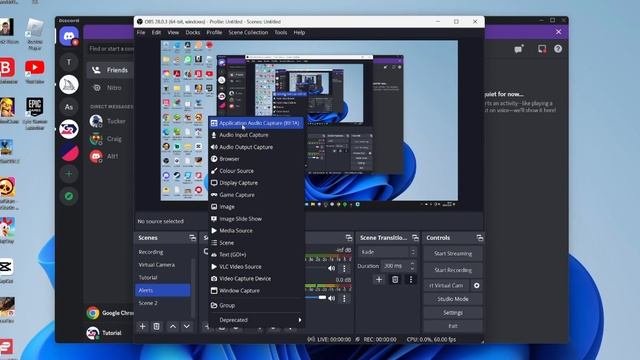The height and width of the screenshot is (360, 640).
Task: Open the shark-fin server in Discord sidebar
Action: click(x=69, y=84)
